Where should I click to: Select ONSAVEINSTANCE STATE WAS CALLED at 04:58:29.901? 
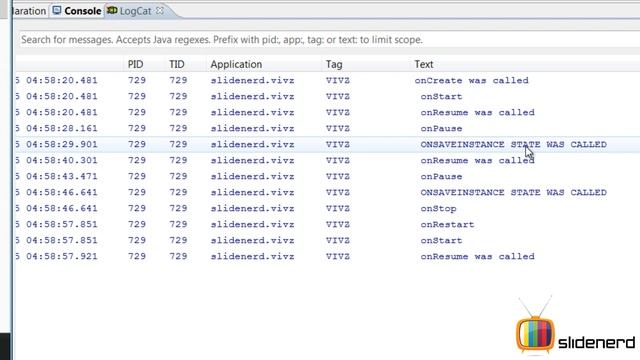coord(328,144)
